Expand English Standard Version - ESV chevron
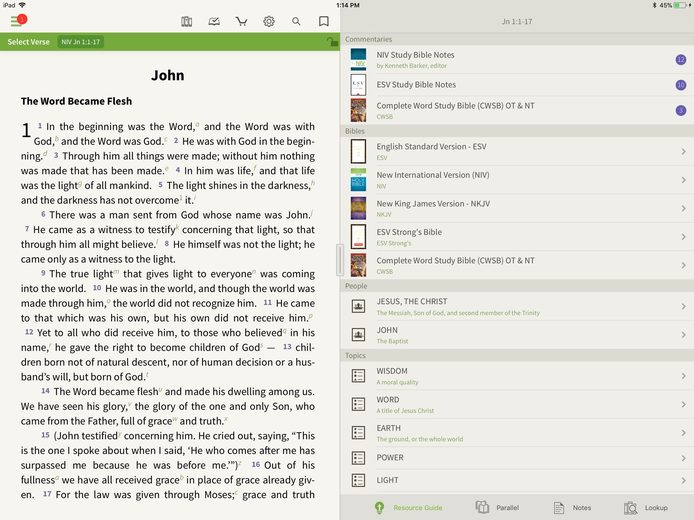This screenshot has height=520, width=694. 684,151
